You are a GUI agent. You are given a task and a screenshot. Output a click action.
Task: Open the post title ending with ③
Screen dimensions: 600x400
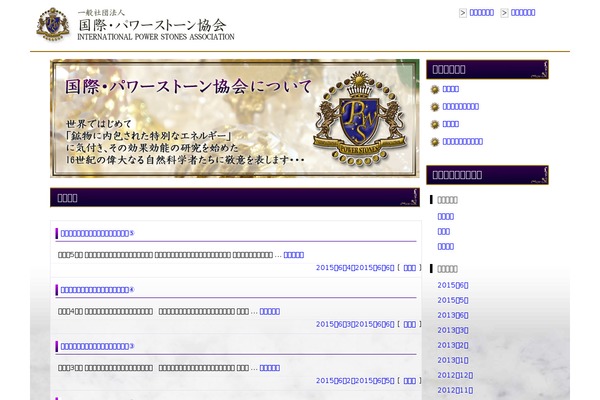click(98, 346)
